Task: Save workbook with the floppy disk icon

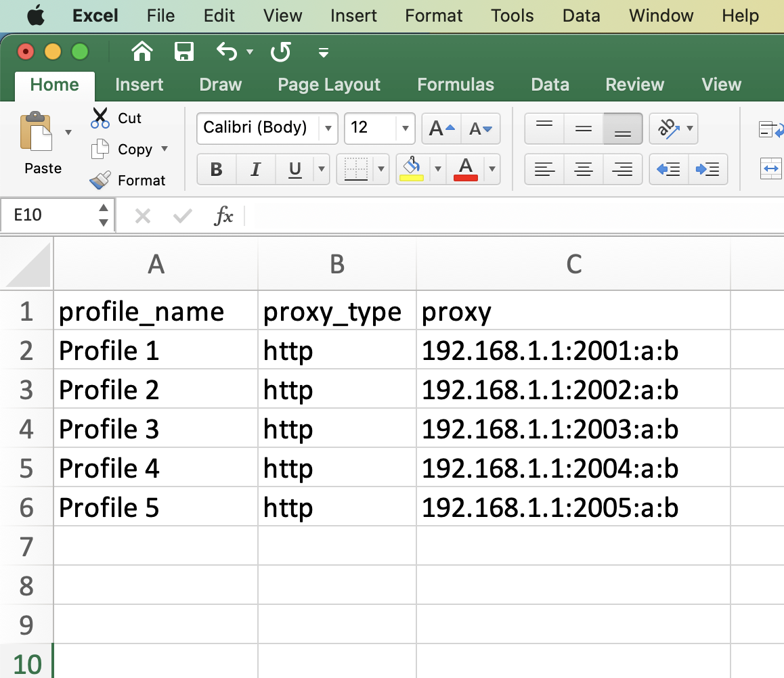Action: (183, 51)
